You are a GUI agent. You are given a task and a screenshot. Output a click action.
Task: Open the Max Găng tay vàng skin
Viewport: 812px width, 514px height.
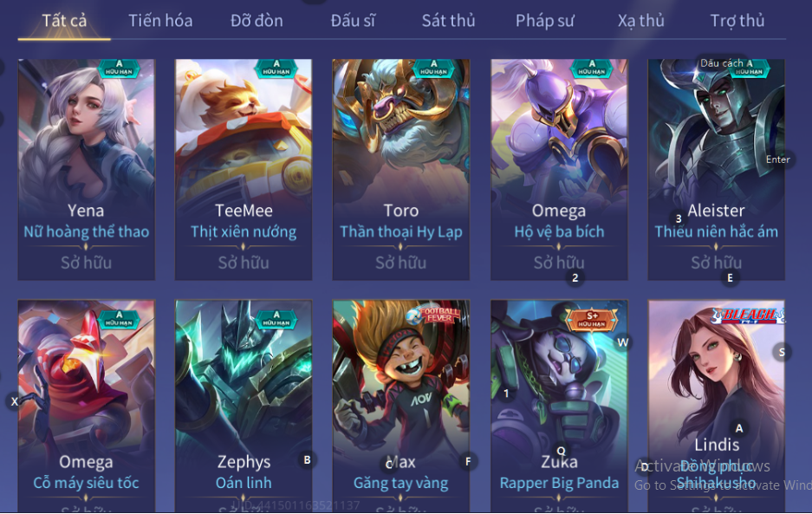[401, 407]
